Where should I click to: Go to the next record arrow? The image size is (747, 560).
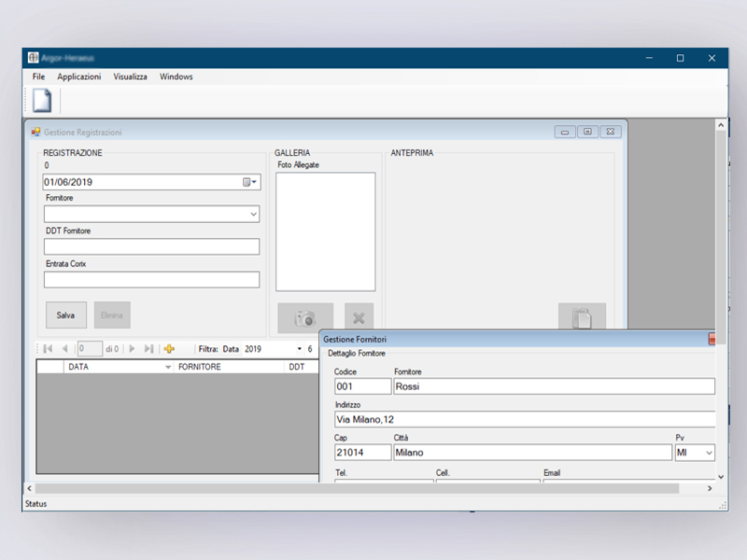[132, 349]
